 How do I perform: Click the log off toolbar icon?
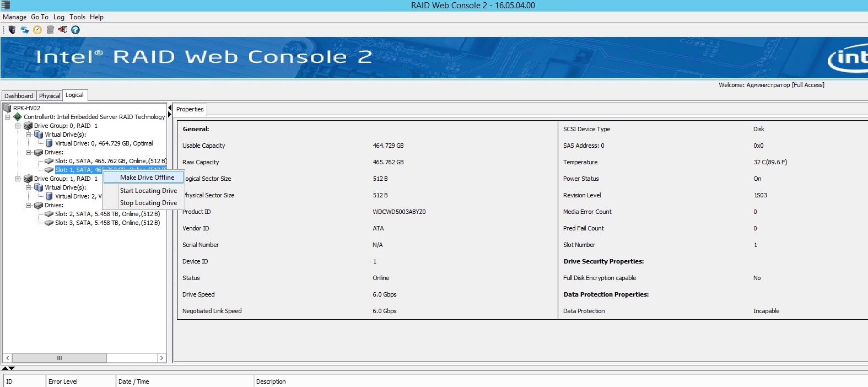[x=63, y=30]
